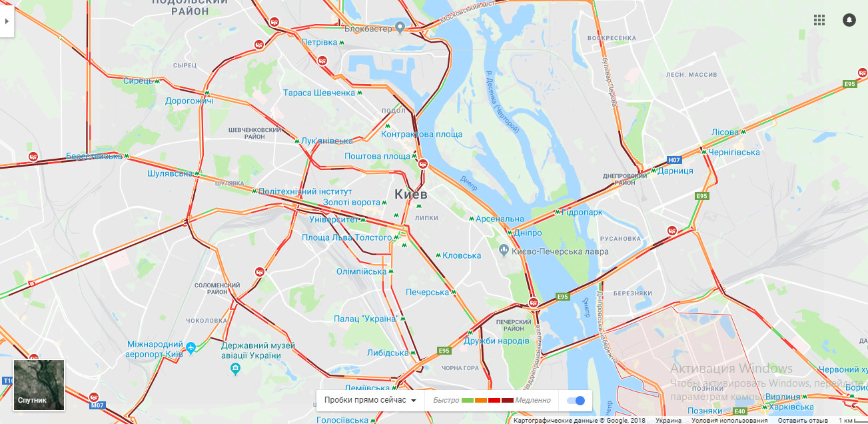
Task: Select the Гідропарк metro station label
Action: coord(582,212)
